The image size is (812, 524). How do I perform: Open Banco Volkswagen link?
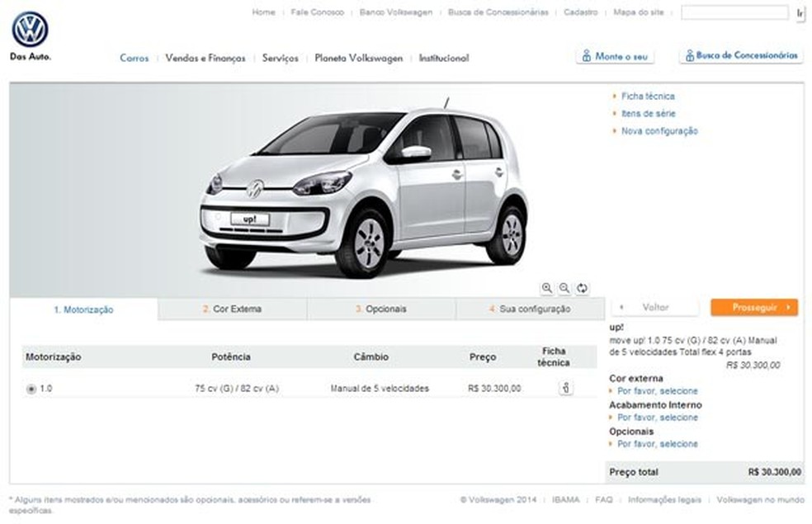click(x=396, y=12)
